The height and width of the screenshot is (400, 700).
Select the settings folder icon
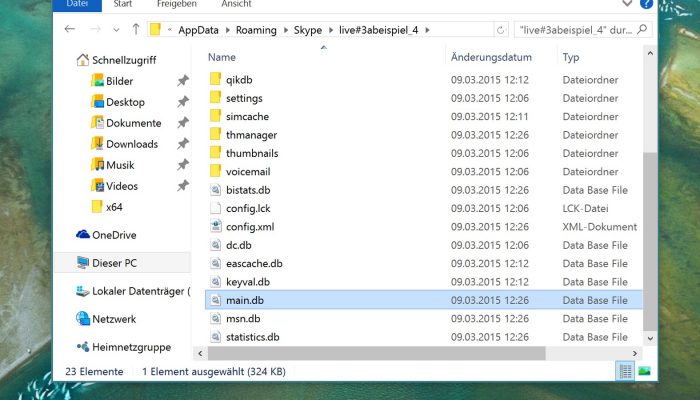(x=216, y=97)
